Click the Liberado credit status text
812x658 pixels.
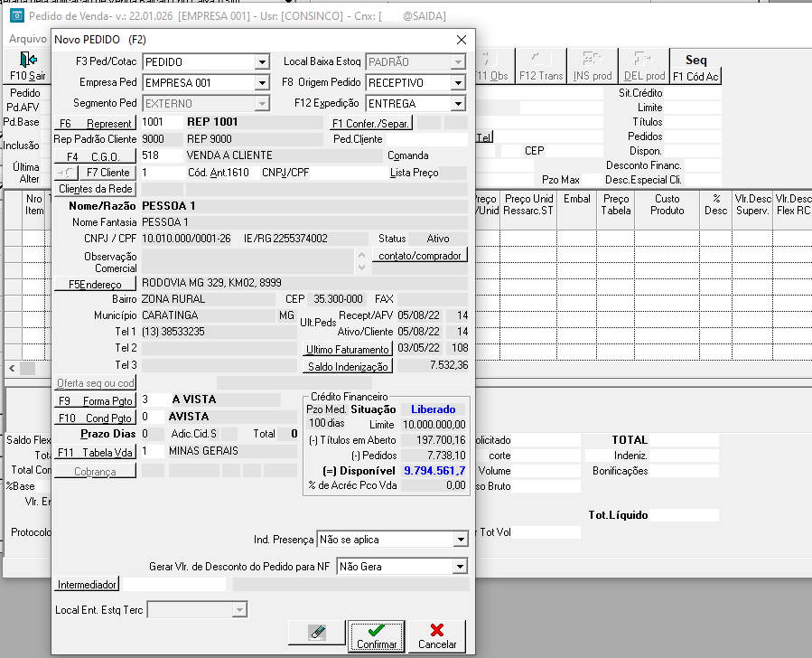[433, 409]
